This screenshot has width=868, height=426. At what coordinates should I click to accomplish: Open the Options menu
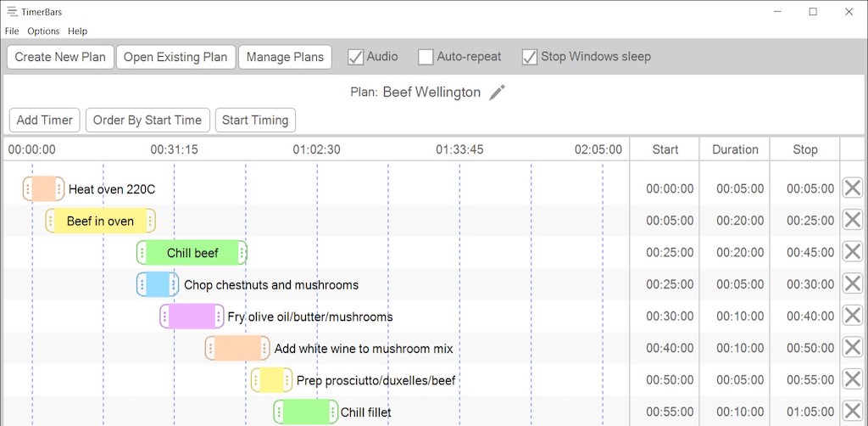tap(43, 31)
